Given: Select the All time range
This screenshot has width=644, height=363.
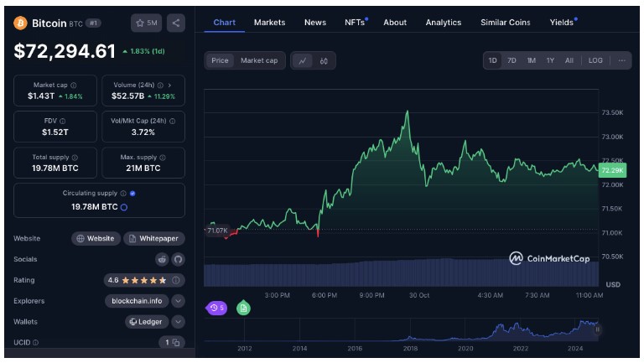Looking at the screenshot, I should point(569,60).
